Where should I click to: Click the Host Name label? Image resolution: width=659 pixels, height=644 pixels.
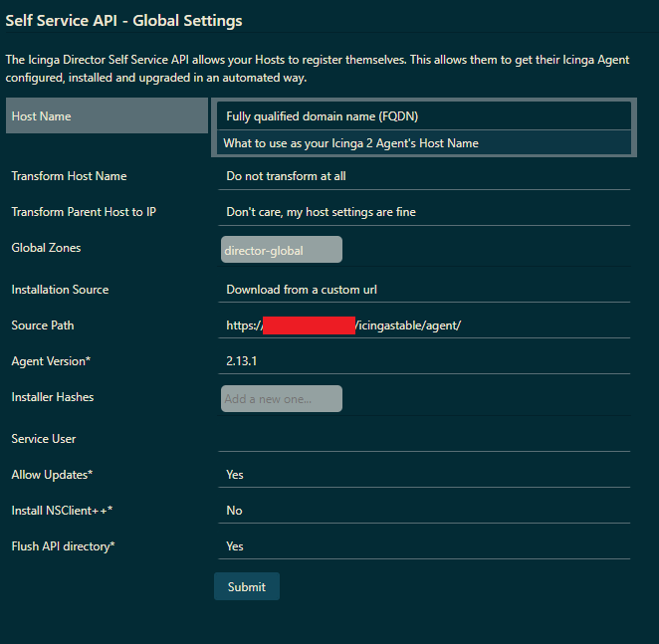tap(41, 116)
